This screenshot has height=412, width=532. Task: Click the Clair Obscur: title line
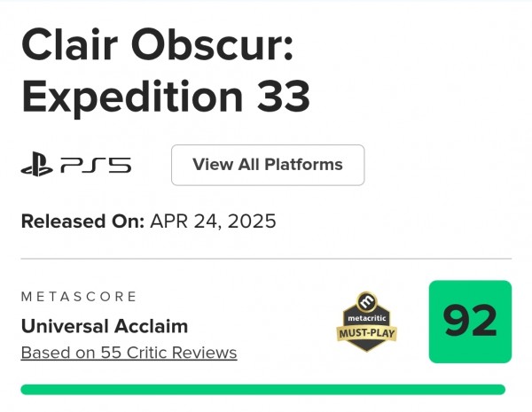tap(157, 45)
